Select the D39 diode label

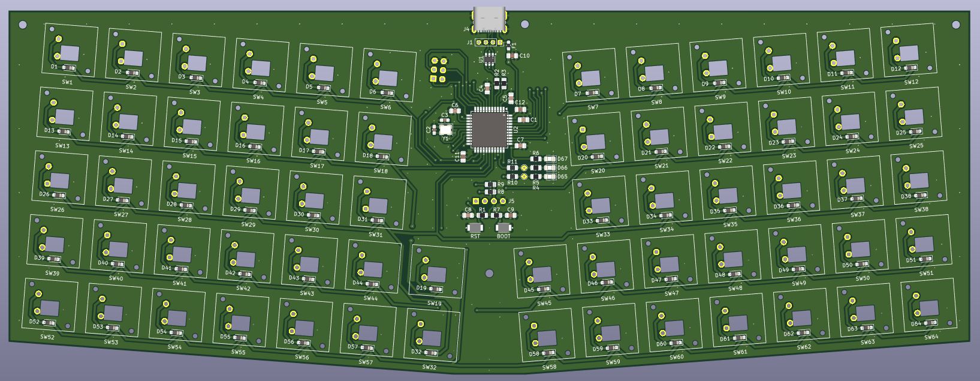[39, 257]
